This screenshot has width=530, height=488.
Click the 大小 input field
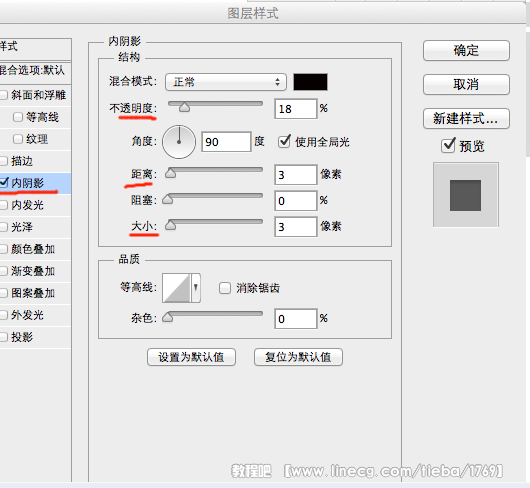[x=296, y=227]
